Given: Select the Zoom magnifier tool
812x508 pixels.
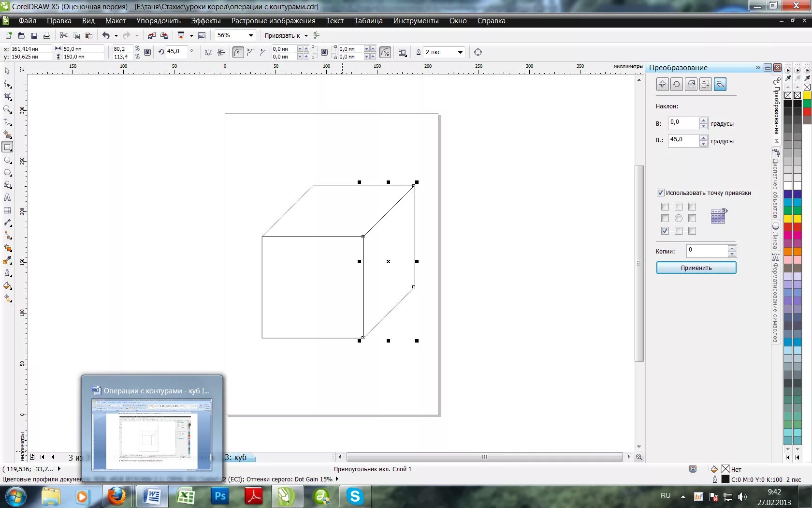Looking at the screenshot, I should tap(7, 109).
